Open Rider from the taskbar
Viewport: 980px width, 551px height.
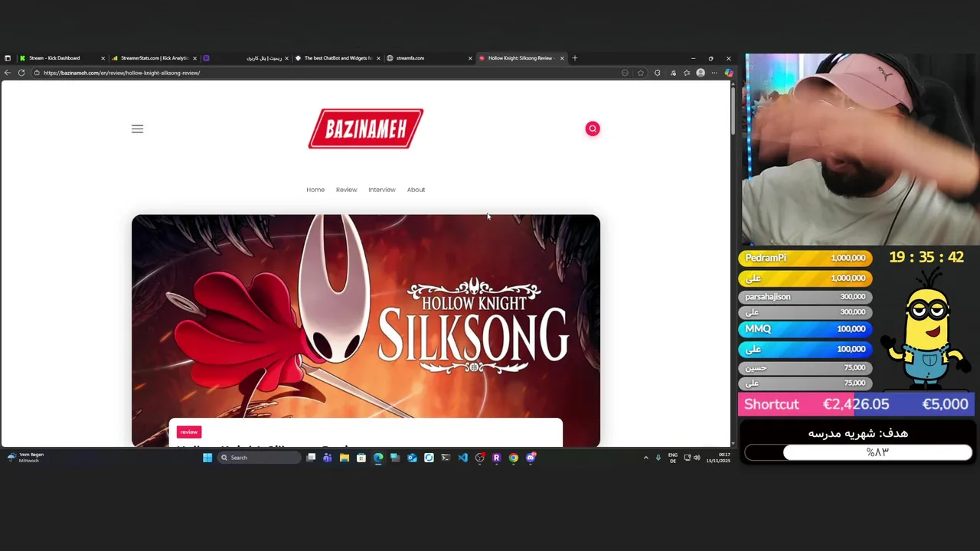coord(496,458)
